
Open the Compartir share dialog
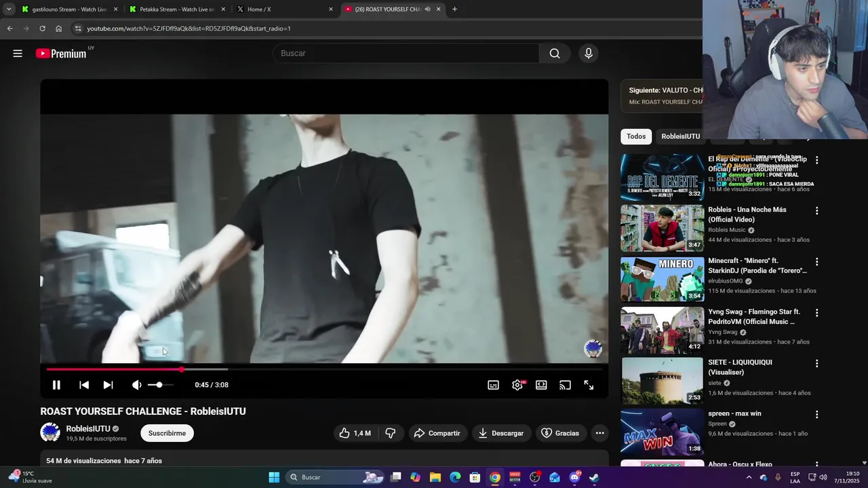[437, 433]
